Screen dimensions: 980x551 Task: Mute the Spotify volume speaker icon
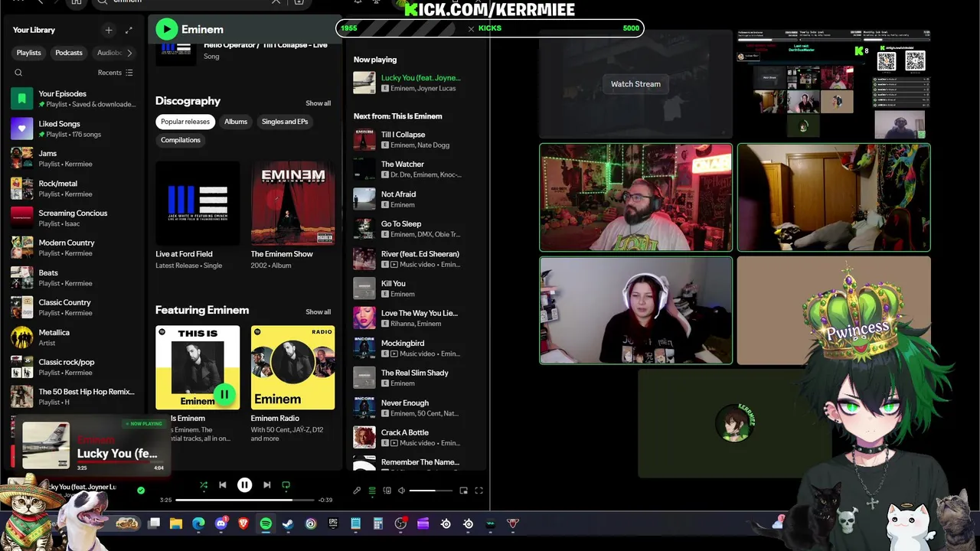401,491
